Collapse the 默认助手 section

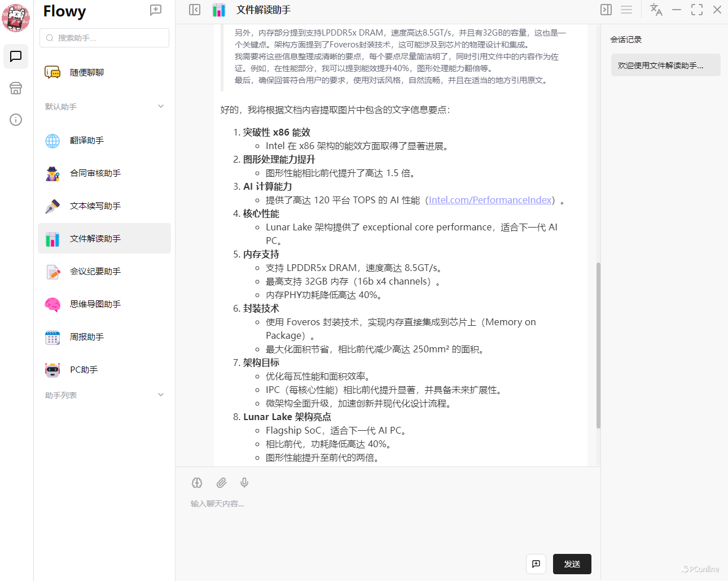click(161, 106)
